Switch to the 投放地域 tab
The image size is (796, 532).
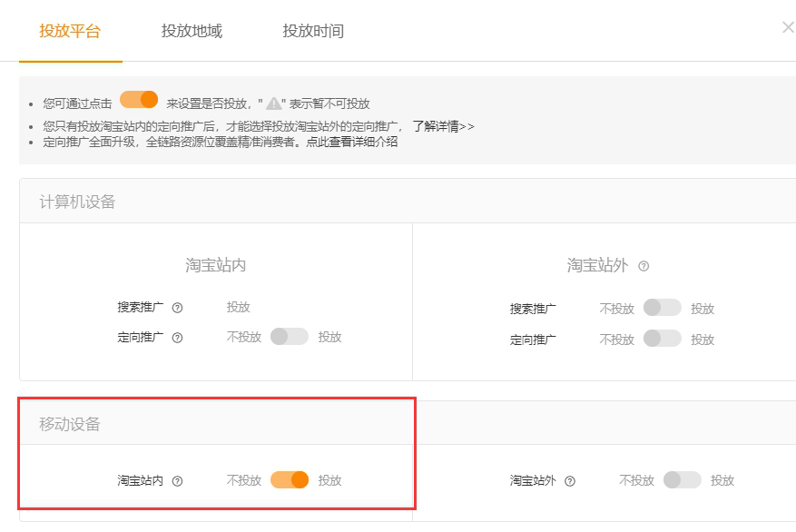(x=192, y=31)
